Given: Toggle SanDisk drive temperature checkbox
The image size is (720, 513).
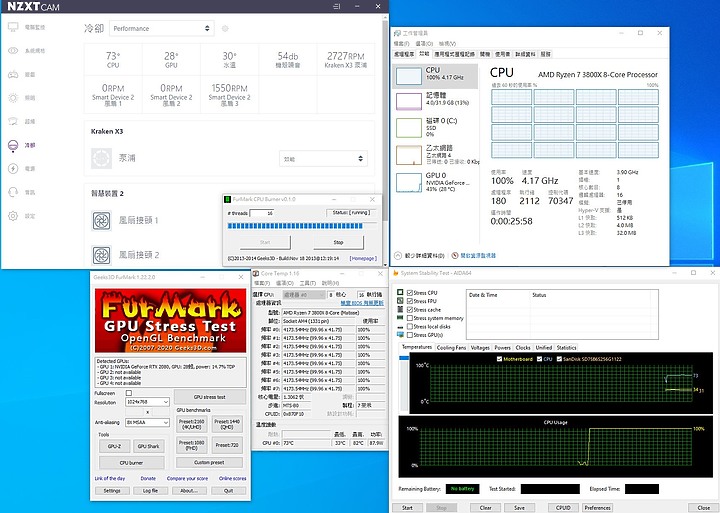Looking at the screenshot, I should [559, 359].
